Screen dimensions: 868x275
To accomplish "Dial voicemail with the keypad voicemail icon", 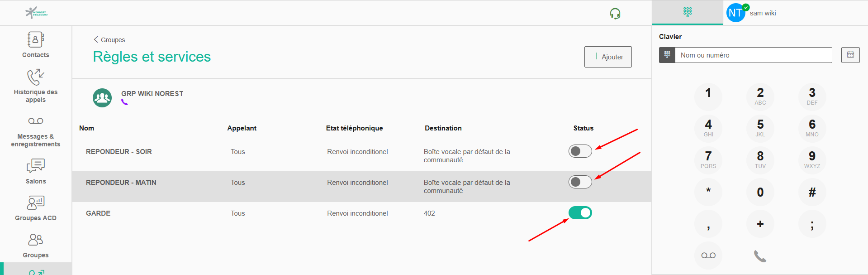I will tap(708, 256).
